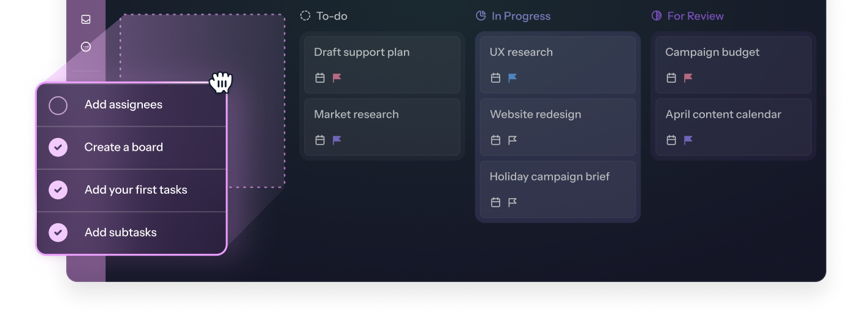868x312 pixels.
Task: Click the red flag on Campaign budget card
Action: (x=688, y=78)
